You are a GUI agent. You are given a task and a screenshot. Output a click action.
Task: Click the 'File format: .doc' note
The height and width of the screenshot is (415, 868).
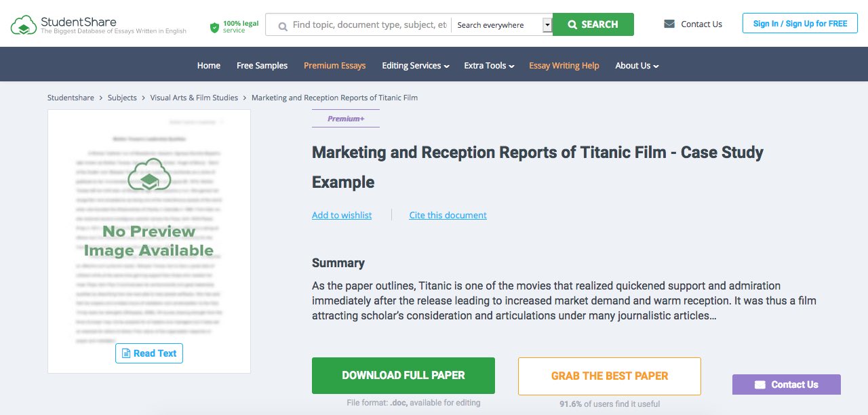click(414, 403)
